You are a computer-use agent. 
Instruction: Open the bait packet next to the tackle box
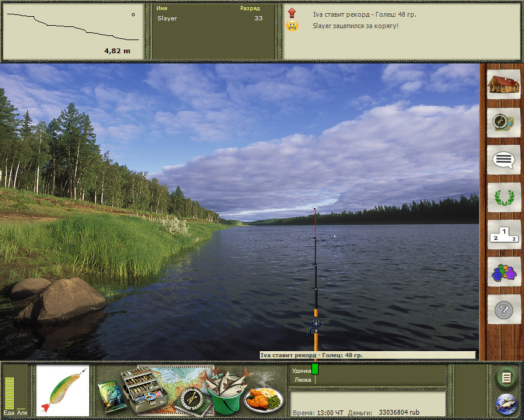[x=111, y=396]
